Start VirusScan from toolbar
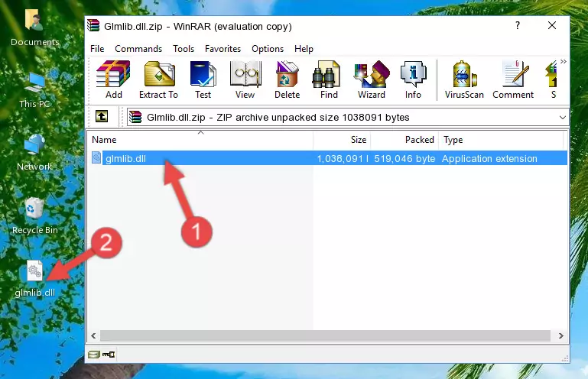This screenshot has height=379, width=588. click(x=464, y=79)
